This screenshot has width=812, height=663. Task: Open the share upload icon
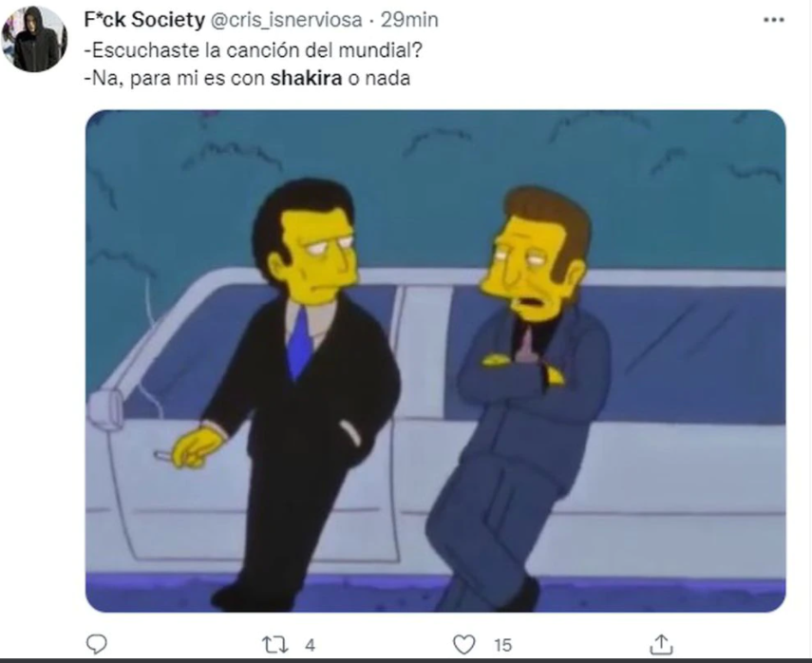click(661, 644)
